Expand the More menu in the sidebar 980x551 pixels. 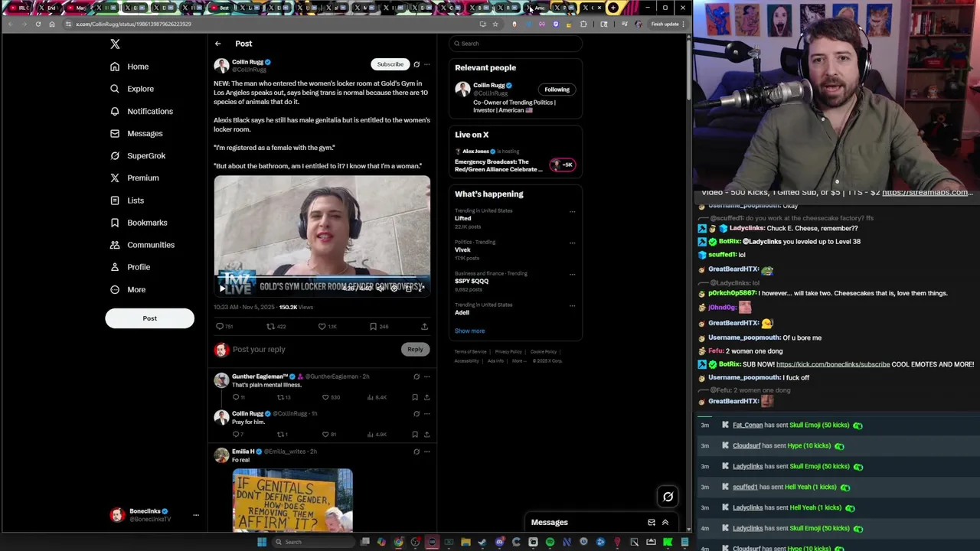pyautogui.click(x=128, y=289)
